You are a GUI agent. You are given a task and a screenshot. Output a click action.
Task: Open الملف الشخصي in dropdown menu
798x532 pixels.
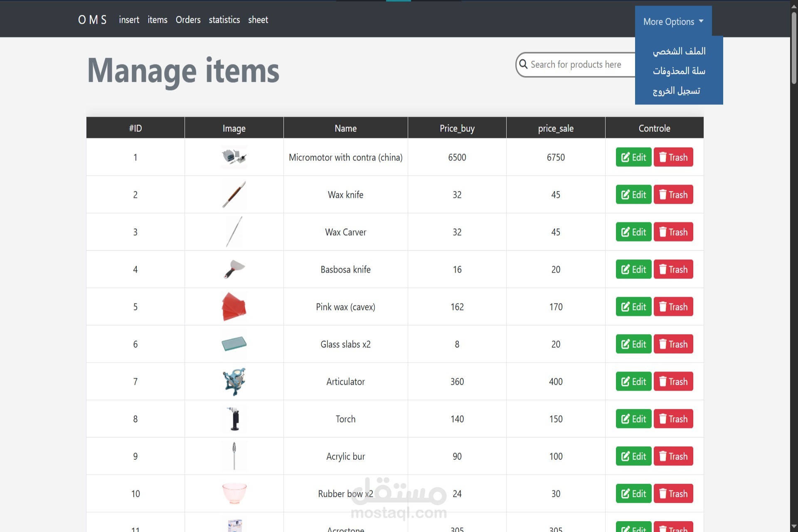point(679,51)
